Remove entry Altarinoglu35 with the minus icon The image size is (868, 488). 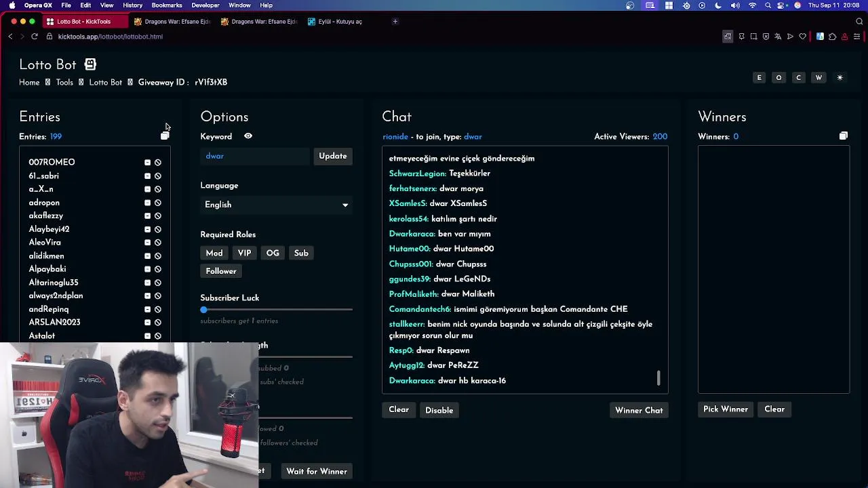pos(147,283)
